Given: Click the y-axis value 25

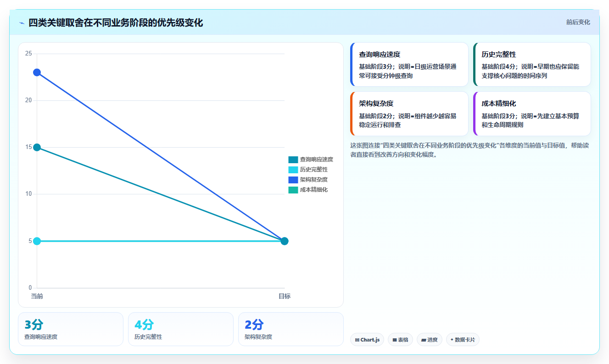Looking at the screenshot, I should 28,54.
